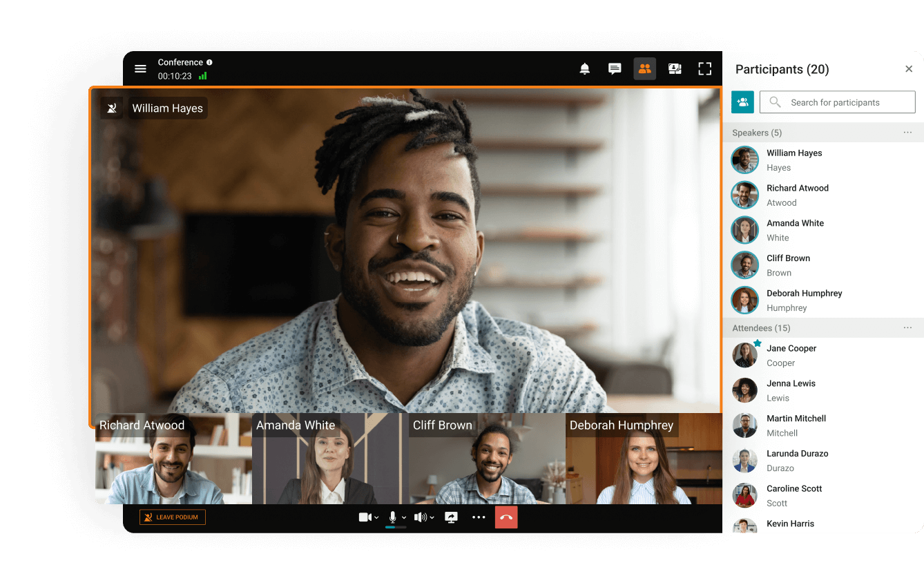The image size is (924, 565).
Task: Click the Conference title text
Action: click(x=180, y=62)
